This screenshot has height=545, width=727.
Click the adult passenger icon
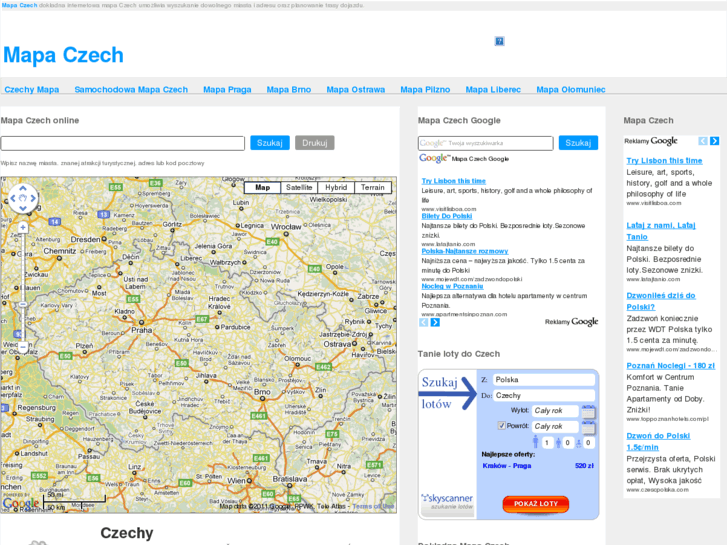coord(536,442)
